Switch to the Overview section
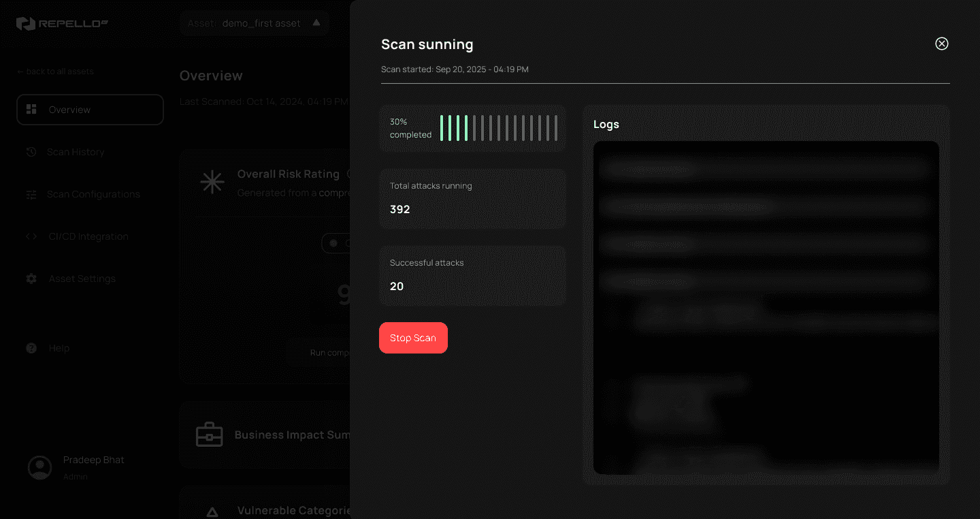 [x=69, y=109]
